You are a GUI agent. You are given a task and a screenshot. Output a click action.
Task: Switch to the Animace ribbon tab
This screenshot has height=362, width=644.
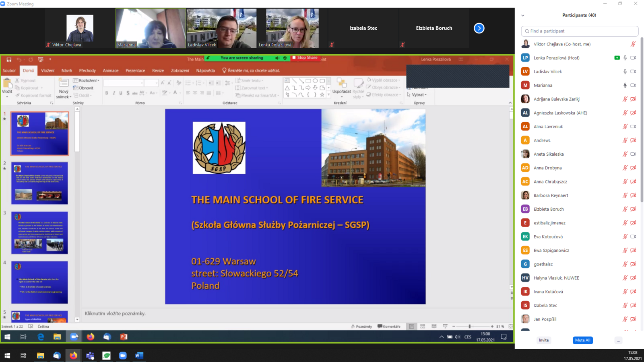click(110, 71)
